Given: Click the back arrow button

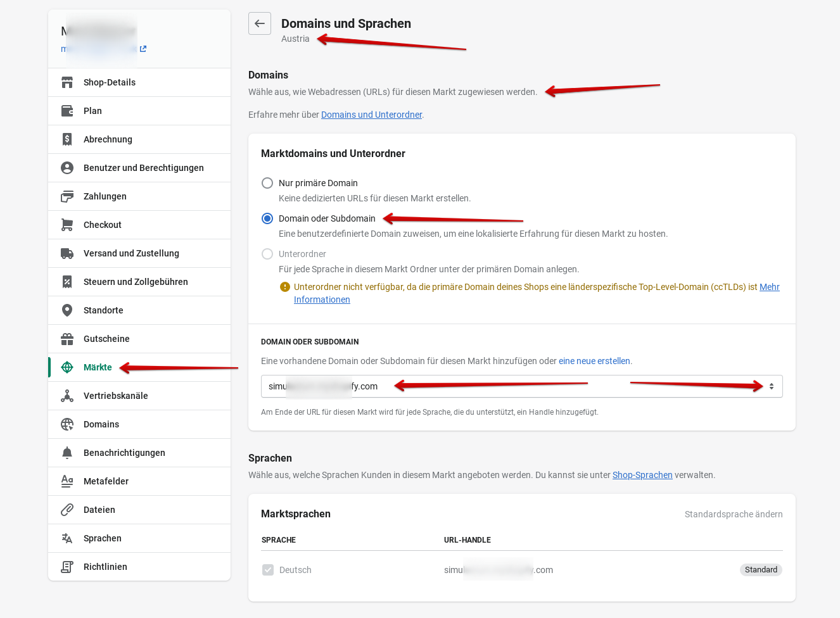Looking at the screenshot, I should [x=260, y=23].
